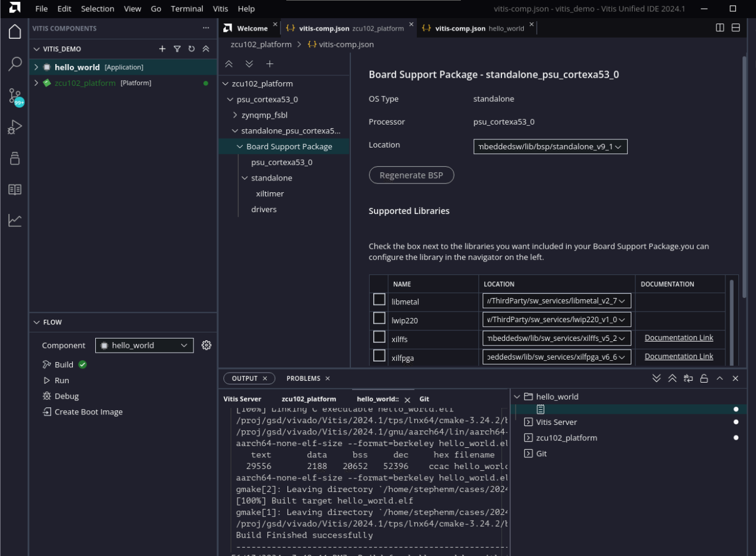Click the Regenerate BSP button
Screen dimensions: 756x556
(x=412, y=175)
